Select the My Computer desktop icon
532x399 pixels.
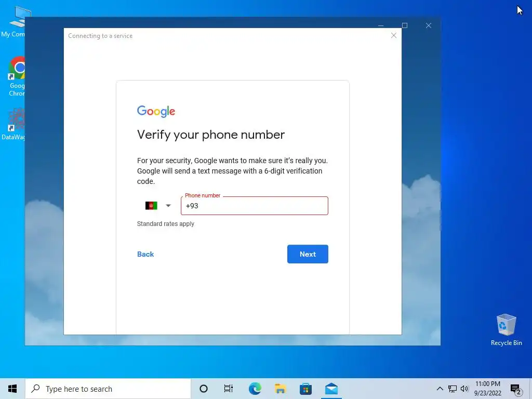click(14, 21)
